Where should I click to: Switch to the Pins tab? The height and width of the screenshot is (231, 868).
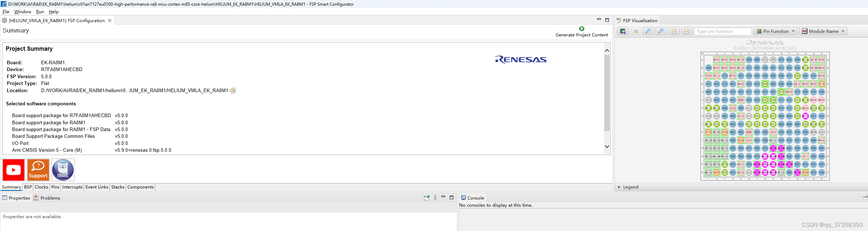point(55,187)
